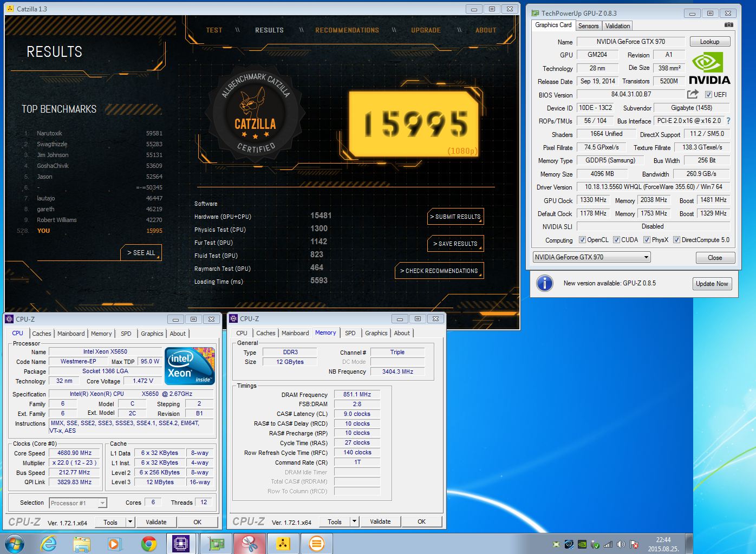The image size is (756, 554).
Task: Click the blue info icon in GPU-Z update bar
Action: click(x=544, y=283)
